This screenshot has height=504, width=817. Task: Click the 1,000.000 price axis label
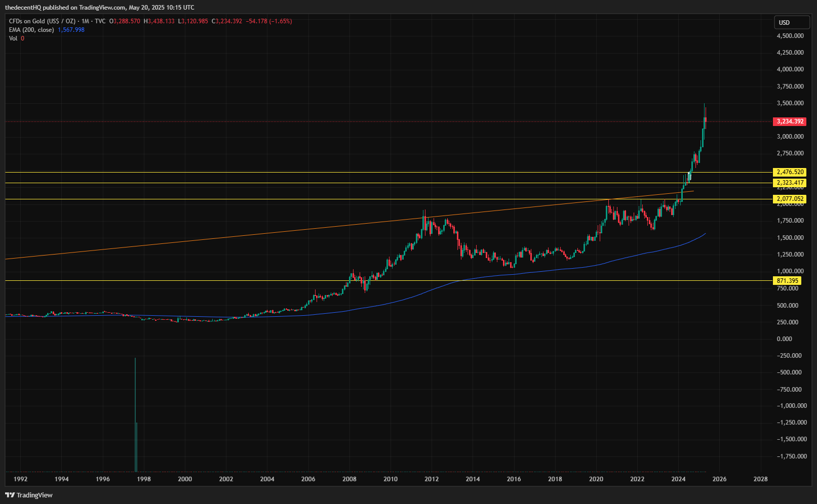pos(790,271)
